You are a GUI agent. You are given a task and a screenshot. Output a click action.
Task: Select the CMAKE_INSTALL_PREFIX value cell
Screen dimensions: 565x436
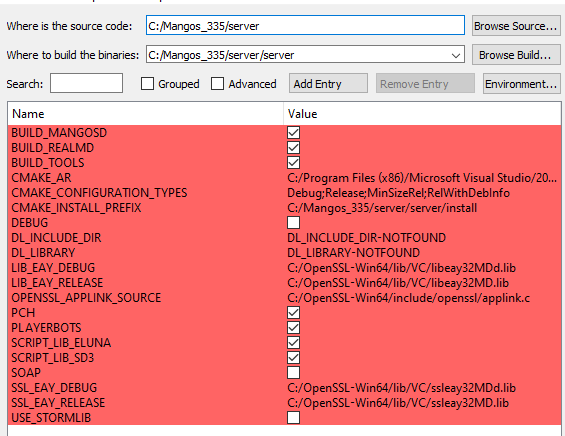pos(423,208)
